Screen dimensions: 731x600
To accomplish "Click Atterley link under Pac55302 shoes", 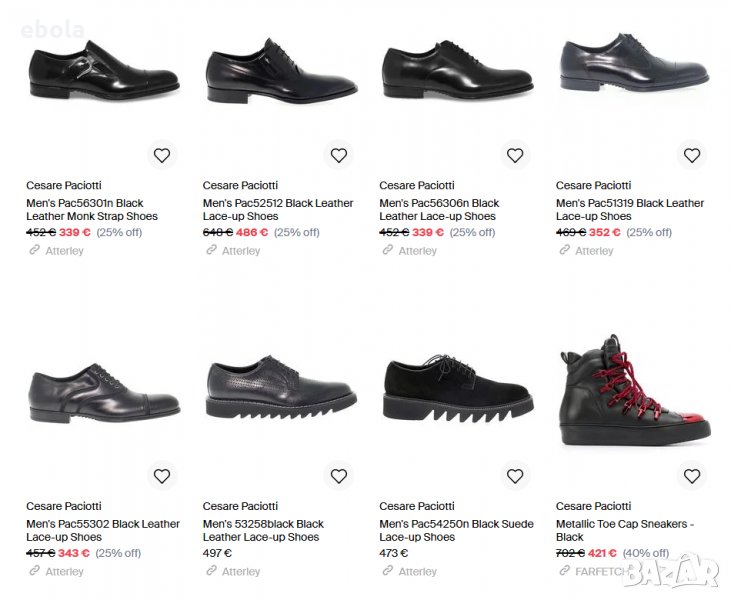I will (x=64, y=572).
